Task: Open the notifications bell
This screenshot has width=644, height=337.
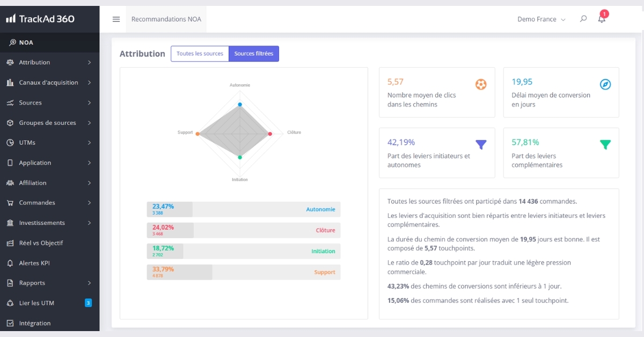Action: click(602, 19)
